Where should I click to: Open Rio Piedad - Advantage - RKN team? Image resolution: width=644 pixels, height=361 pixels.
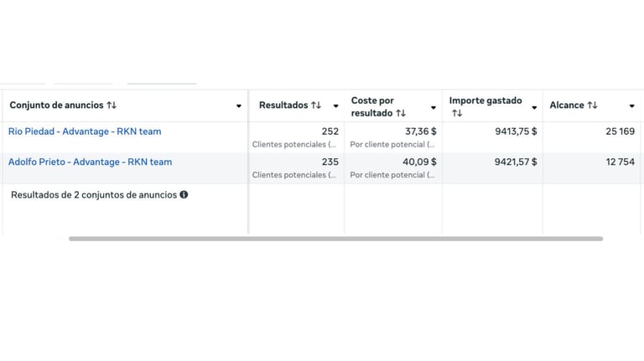click(85, 132)
